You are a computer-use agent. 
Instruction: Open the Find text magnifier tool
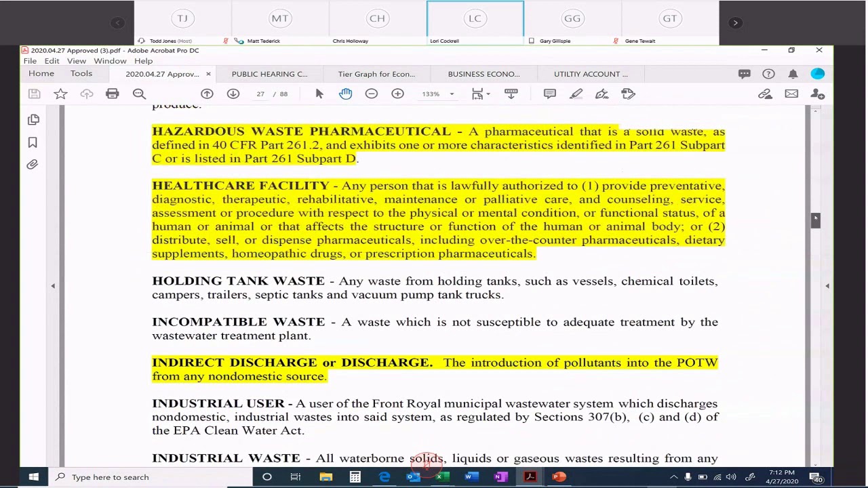click(x=139, y=94)
